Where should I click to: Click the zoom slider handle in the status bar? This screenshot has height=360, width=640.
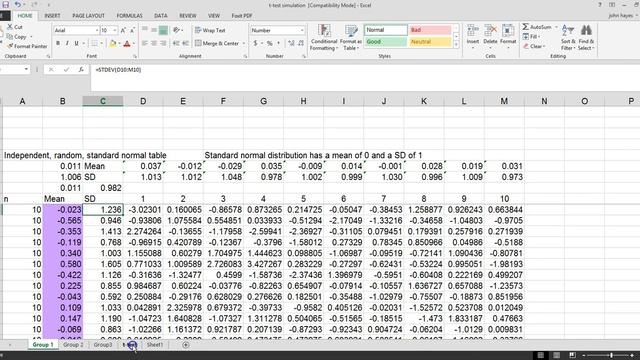click(x=611, y=356)
